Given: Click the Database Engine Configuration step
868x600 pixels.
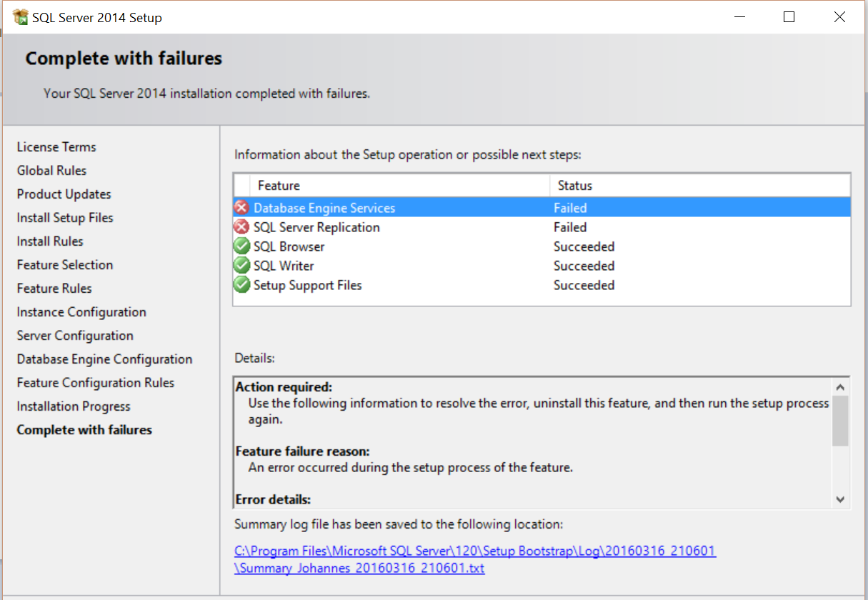Looking at the screenshot, I should click(104, 359).
